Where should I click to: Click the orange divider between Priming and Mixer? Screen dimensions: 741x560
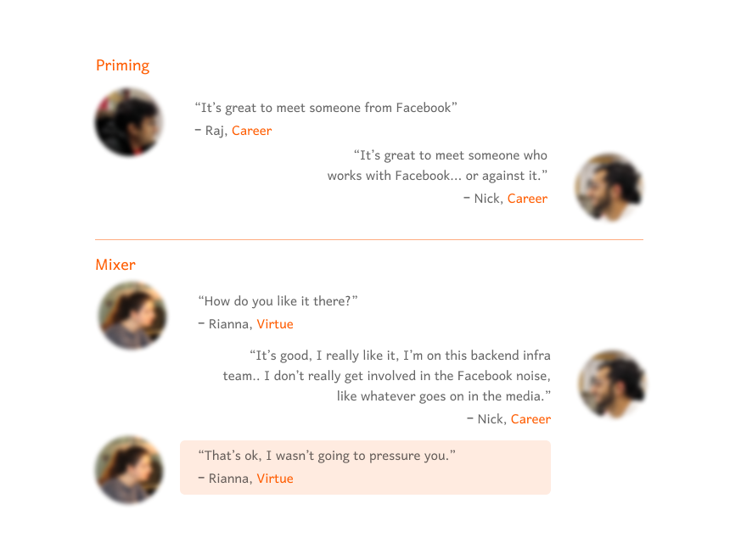click(369, 239)
